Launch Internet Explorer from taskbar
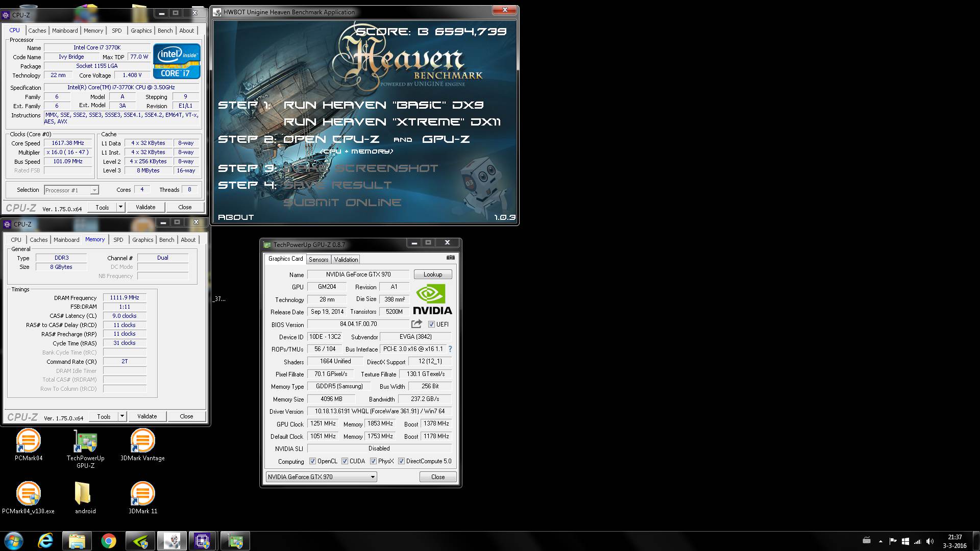Image resolution: width=980 pixels, height=551 pixels. [x=45, y=541]
